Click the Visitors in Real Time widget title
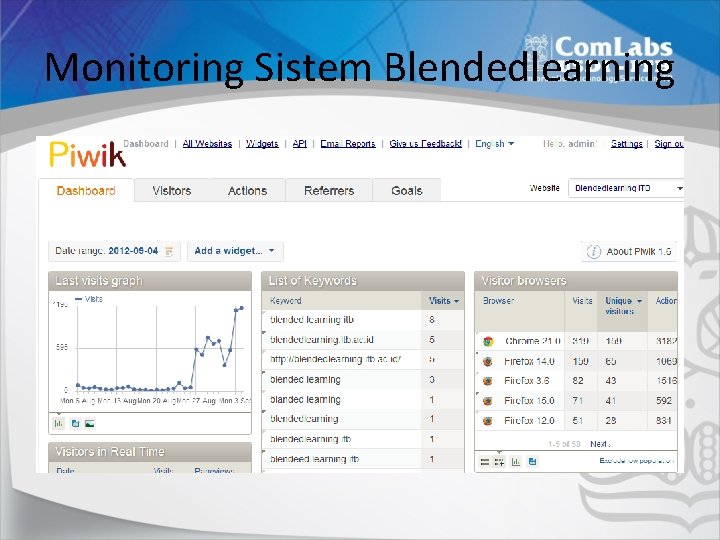Screen dimensions: 720x540 point(110,452)
